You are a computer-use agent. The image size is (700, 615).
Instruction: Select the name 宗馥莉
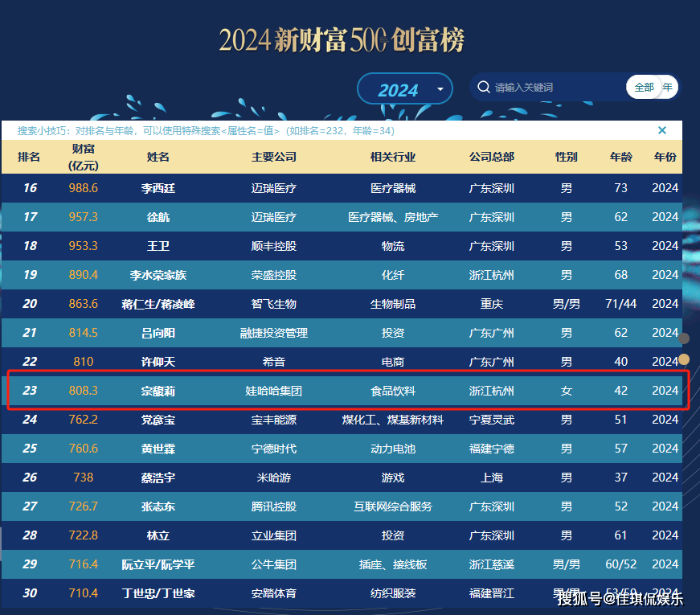(158, 391)
